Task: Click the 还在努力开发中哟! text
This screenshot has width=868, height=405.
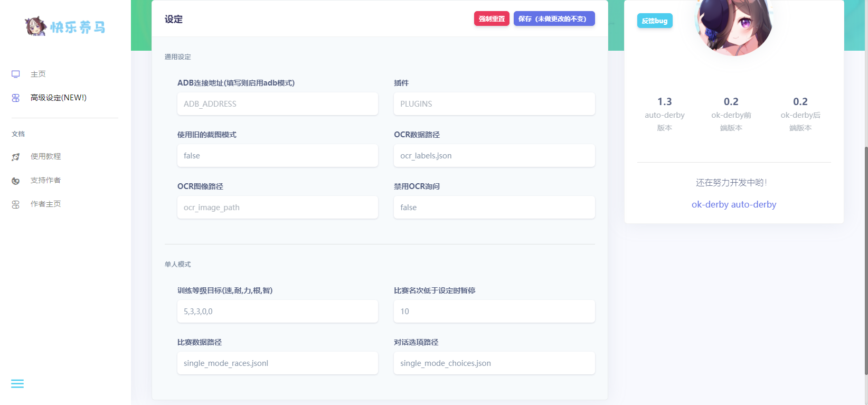Action: (x=731, y=183)
